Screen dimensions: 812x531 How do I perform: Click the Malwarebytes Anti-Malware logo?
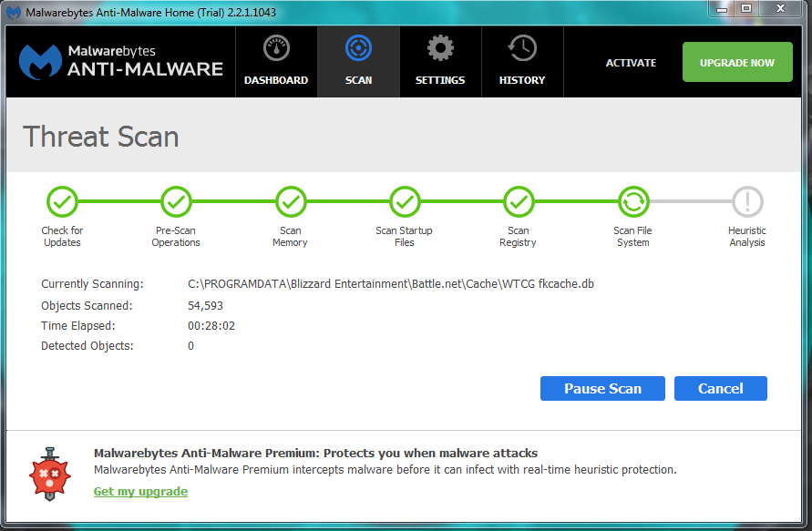[120, 62]
